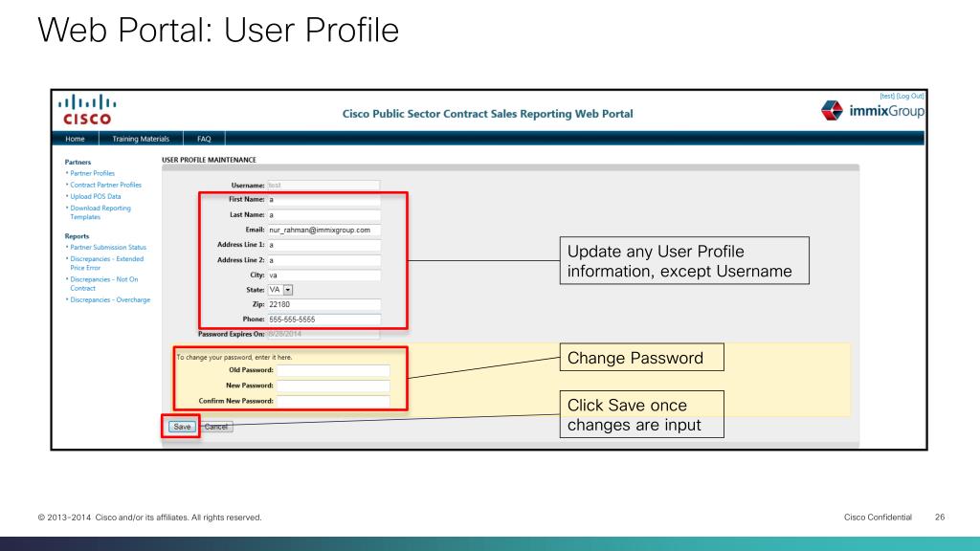The image size is (980, 551).
Task: Click the Address Line 1 field
Action: [x=323, y=245]
